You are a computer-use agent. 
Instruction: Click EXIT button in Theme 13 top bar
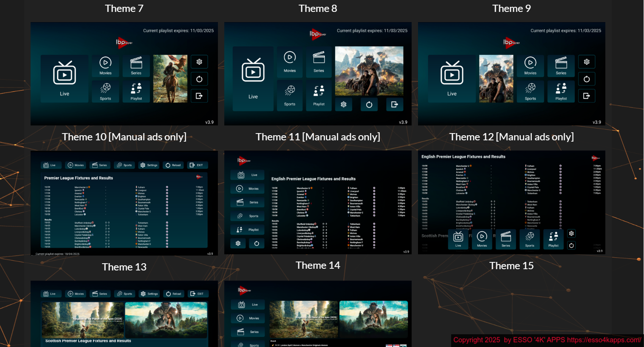[198, 294]
